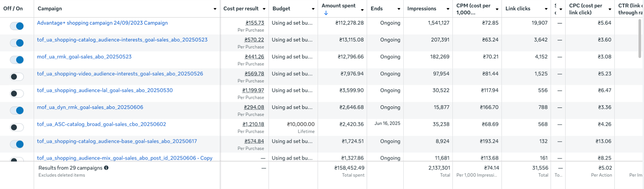Click the sort arrow under Amount spent
Image resolution: width=644 pixels, height=189 pixels.
(326, 13)
